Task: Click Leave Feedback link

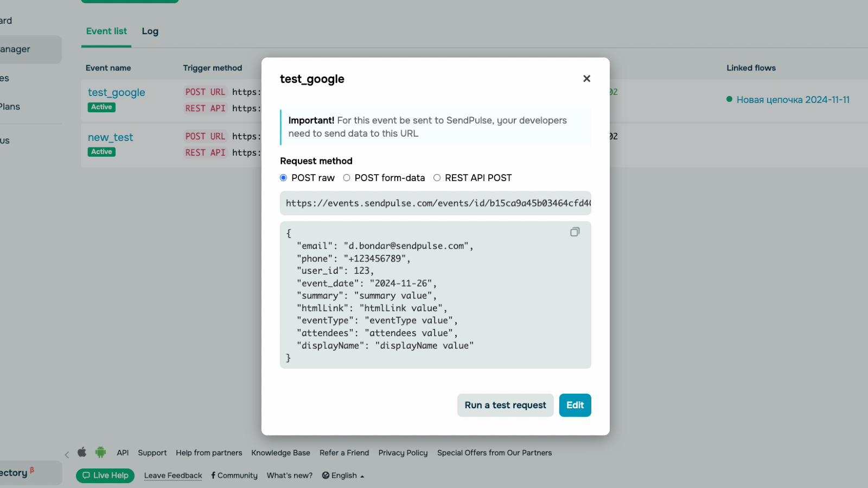Action: click(x=173, y=476)
